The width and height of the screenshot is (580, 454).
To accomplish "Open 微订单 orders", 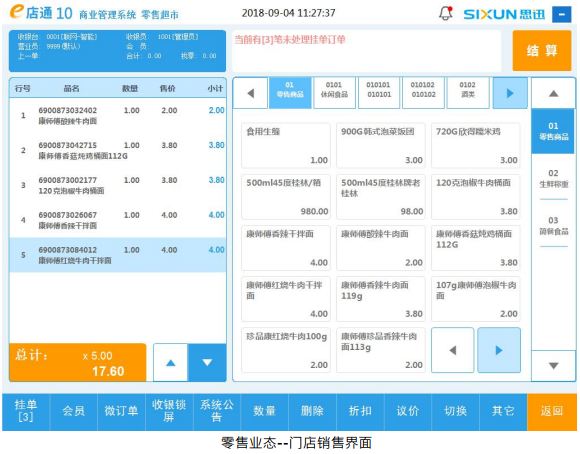I will pyautogui.click(x=121, y=411).
